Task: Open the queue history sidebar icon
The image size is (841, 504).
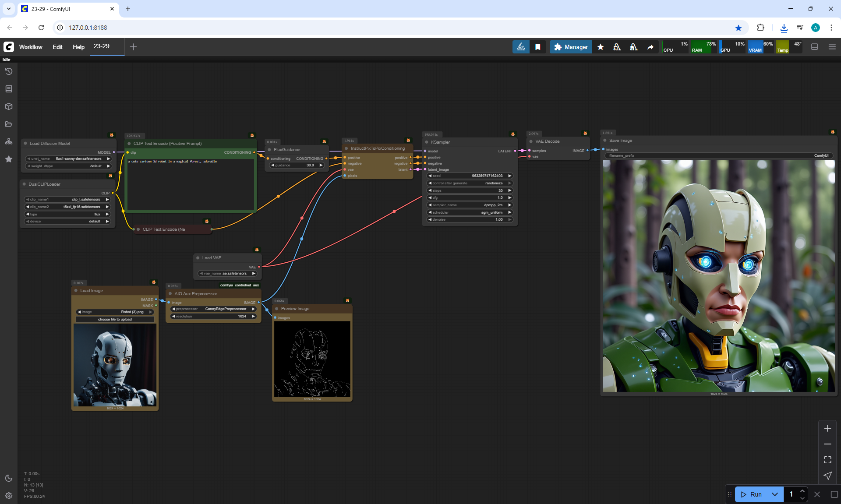Action: [x=9, y=71]
